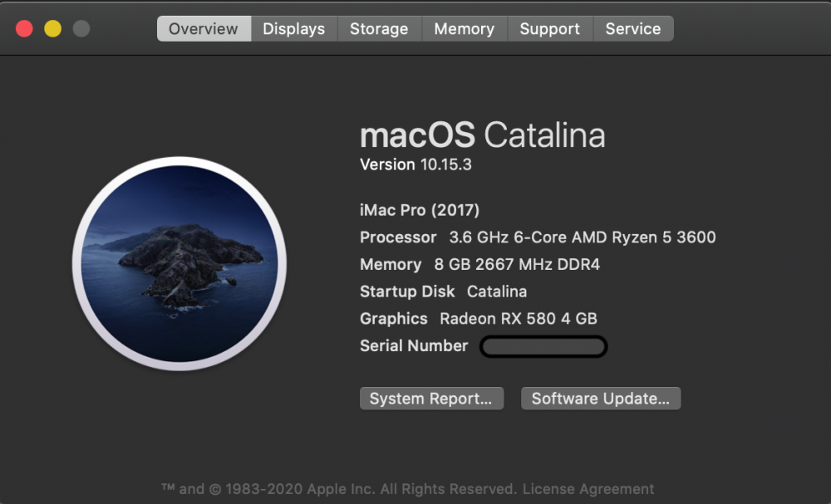Screen dimensions: 831x504
Task: Open the Storage tab
Action: click(x=380, y=28)
